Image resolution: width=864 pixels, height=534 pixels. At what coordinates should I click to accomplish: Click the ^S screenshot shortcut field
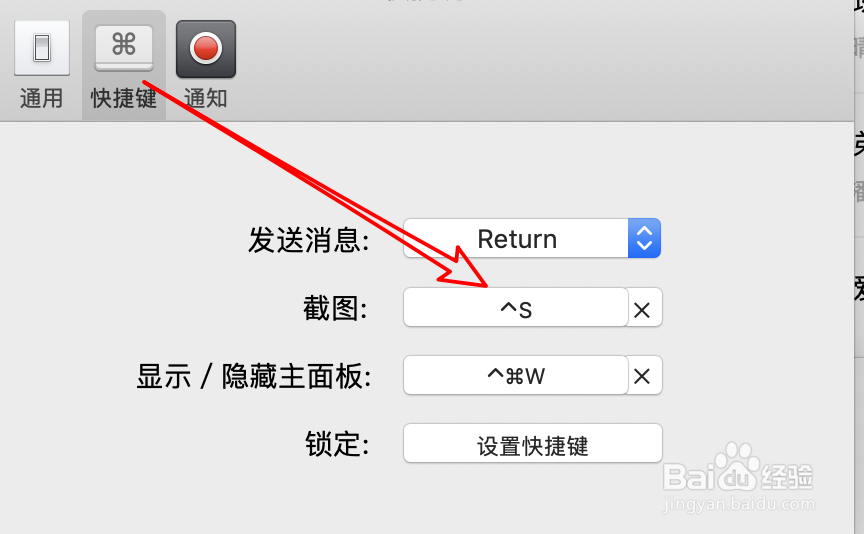coord(516,308)
